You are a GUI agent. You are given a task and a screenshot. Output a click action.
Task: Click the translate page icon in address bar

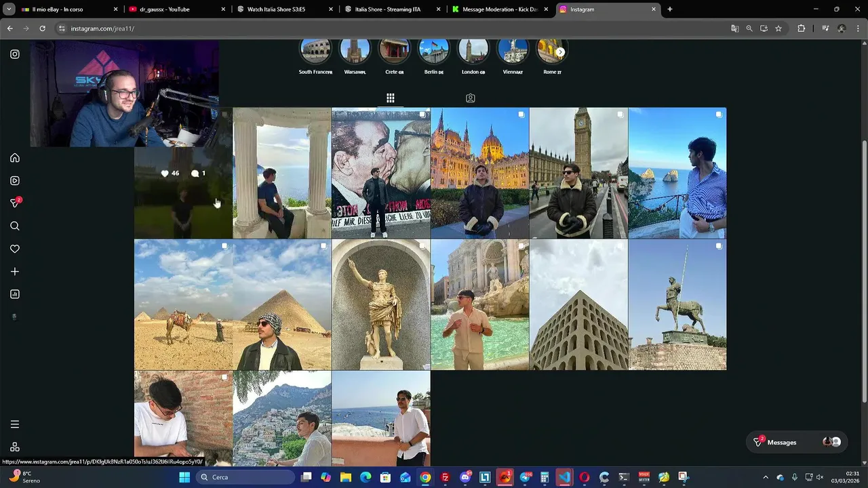coord(734,28)
